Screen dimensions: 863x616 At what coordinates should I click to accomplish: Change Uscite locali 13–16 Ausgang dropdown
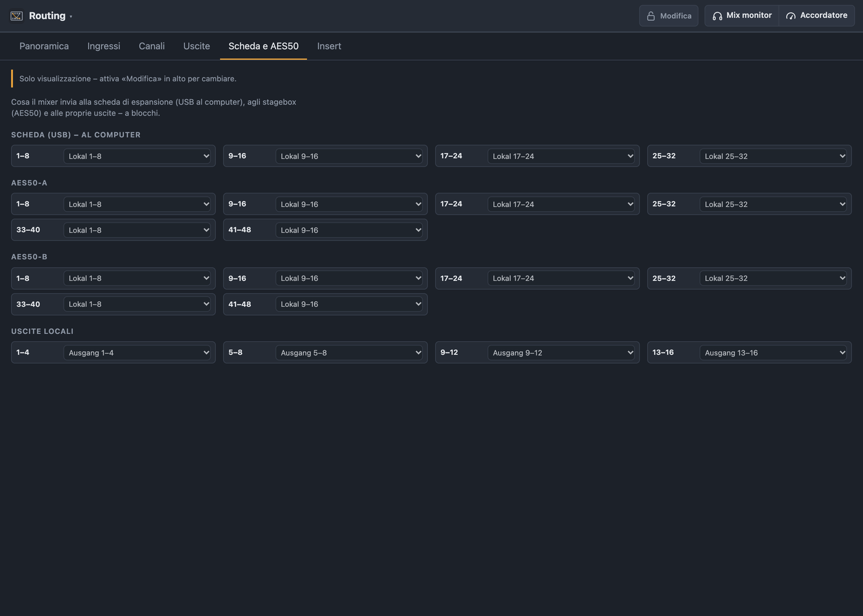774,353
